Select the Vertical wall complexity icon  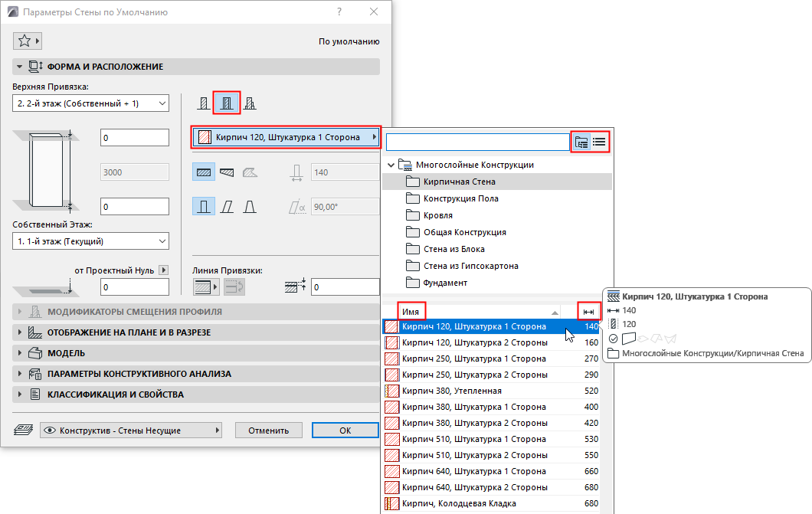pos(204,207)
